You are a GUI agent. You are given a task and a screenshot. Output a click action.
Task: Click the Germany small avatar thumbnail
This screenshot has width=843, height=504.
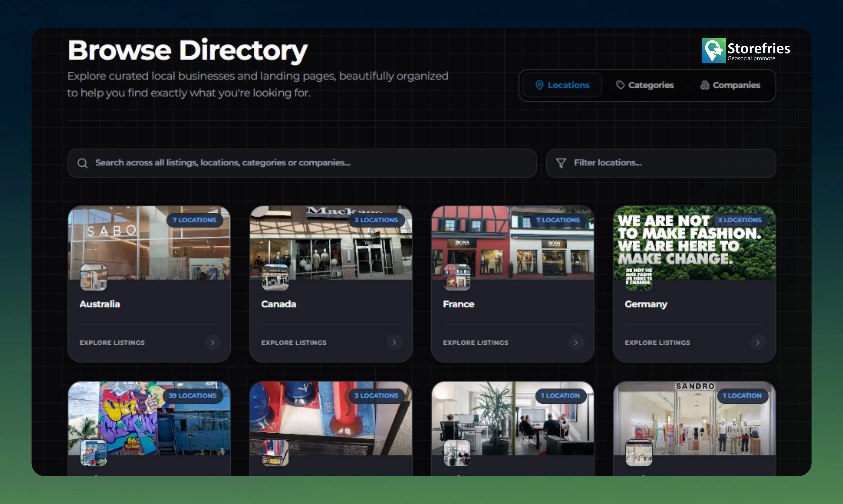639,277
